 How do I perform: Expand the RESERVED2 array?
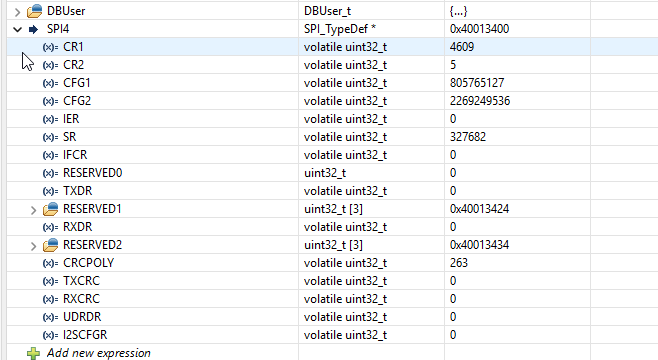coord(34,246)
